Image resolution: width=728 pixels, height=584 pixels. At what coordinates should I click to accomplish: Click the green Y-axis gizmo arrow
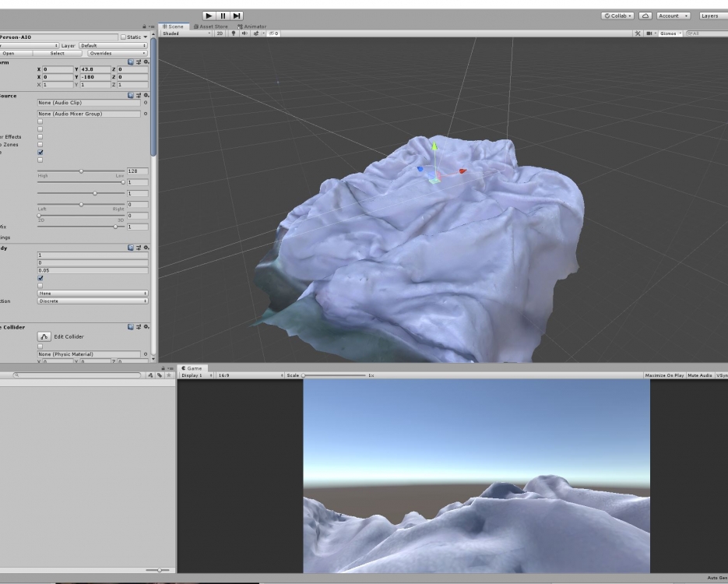coord(434,147)
